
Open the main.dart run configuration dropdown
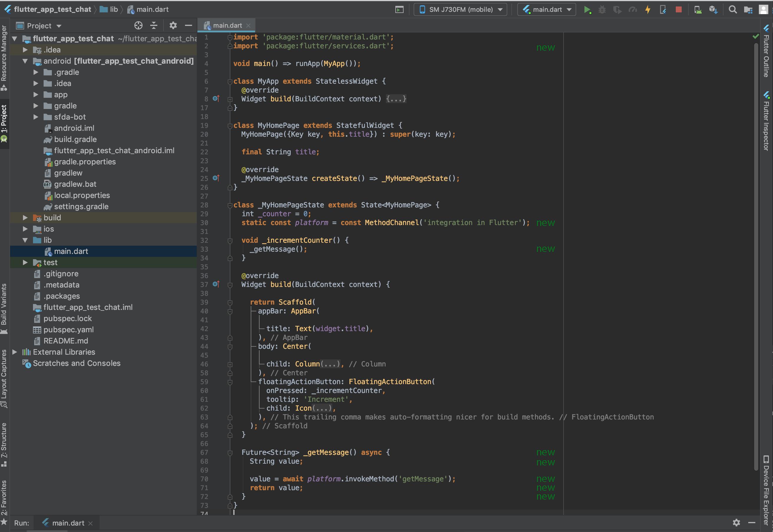547,10
